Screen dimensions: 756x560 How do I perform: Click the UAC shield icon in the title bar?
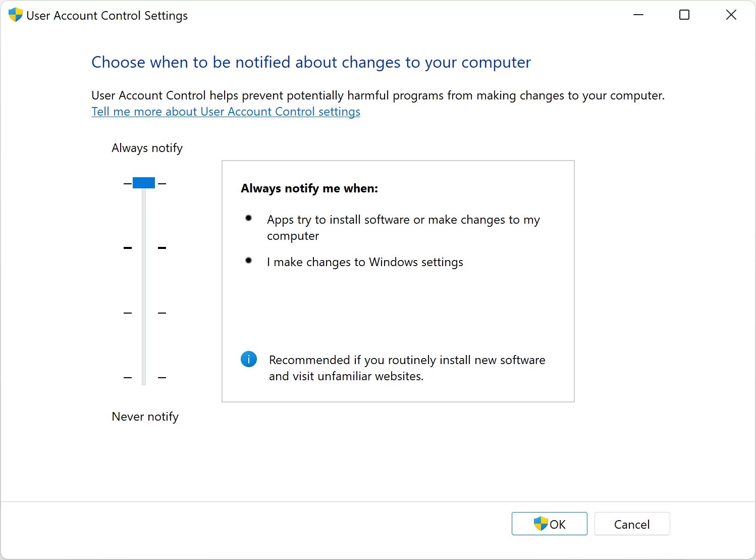coord(15,15)
